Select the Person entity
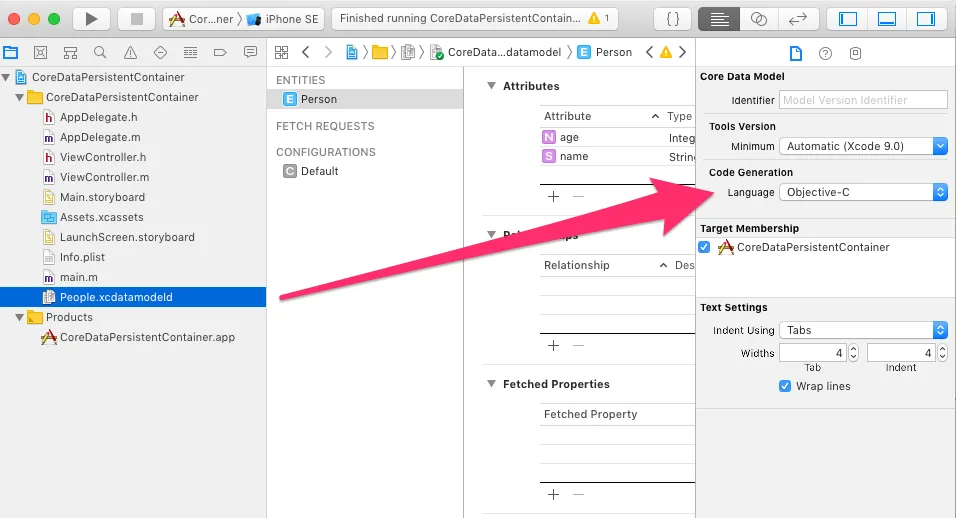956x518 pixels. [x=365, y=99]
